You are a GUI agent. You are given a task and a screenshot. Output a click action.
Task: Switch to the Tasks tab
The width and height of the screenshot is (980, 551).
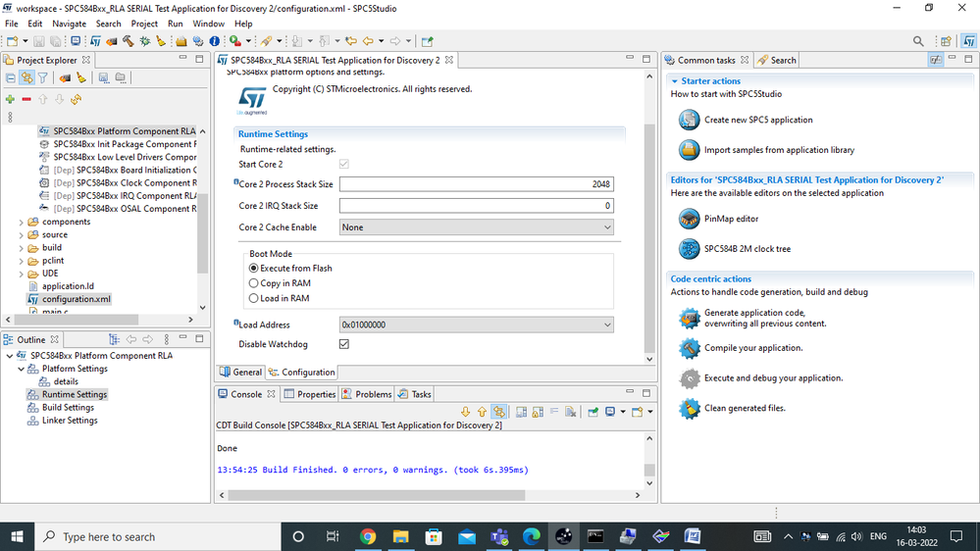pos(415,394)
